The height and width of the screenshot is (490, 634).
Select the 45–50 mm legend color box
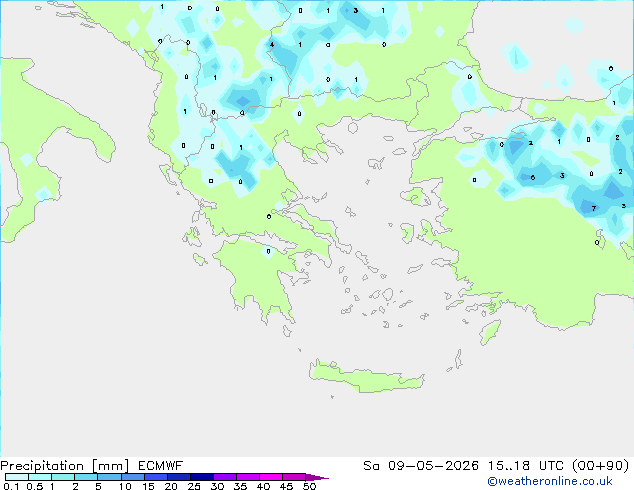294,477
